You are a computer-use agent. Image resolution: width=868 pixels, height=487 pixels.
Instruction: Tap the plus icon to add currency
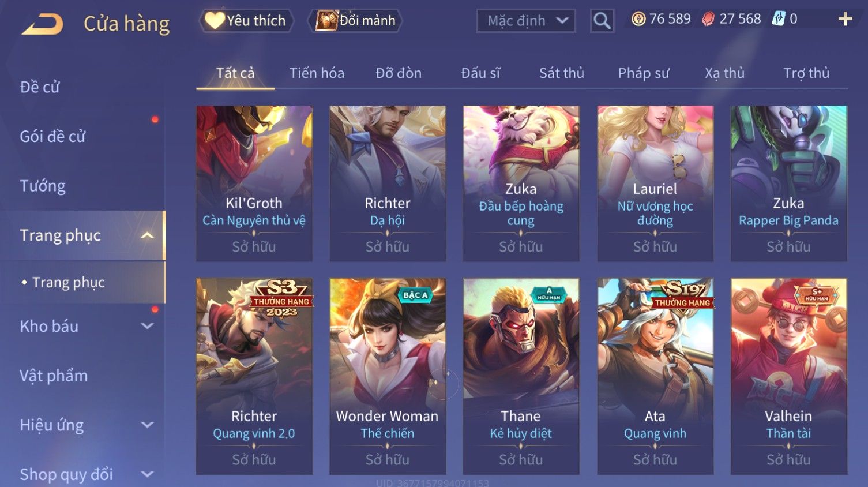845,19
